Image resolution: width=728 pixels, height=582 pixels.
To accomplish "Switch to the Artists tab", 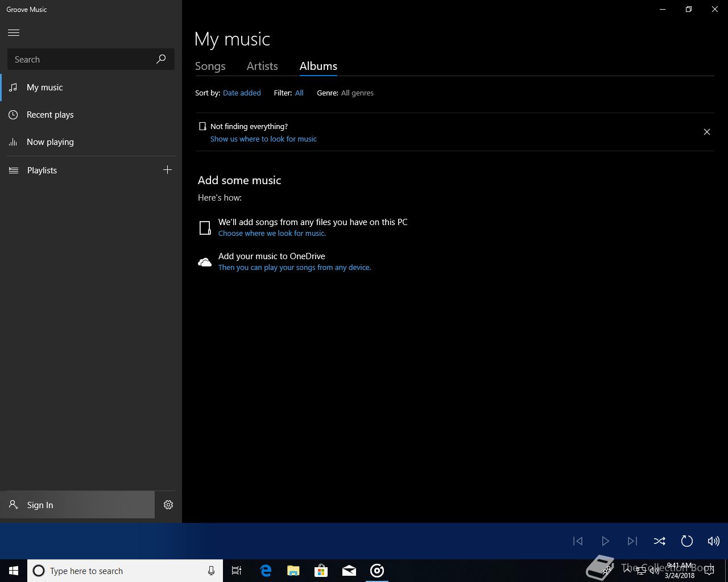I will coord(262,66).
